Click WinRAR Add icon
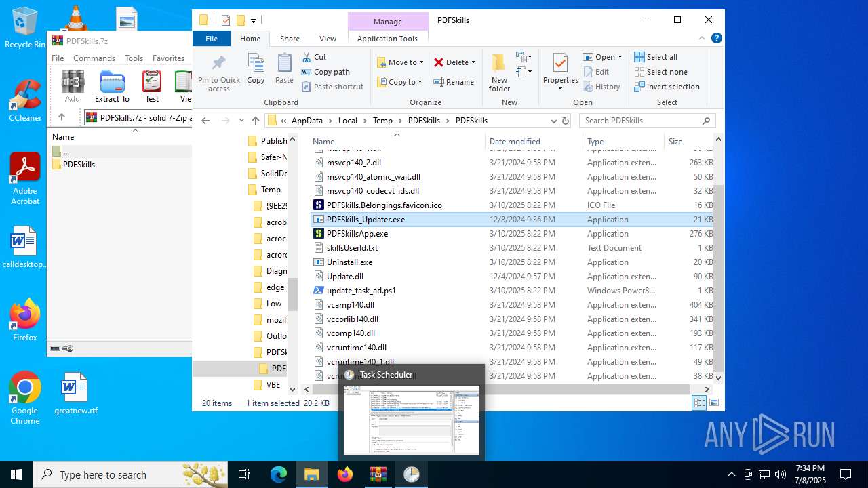Screen dimensions: 868x488 (x=73, y=87)
